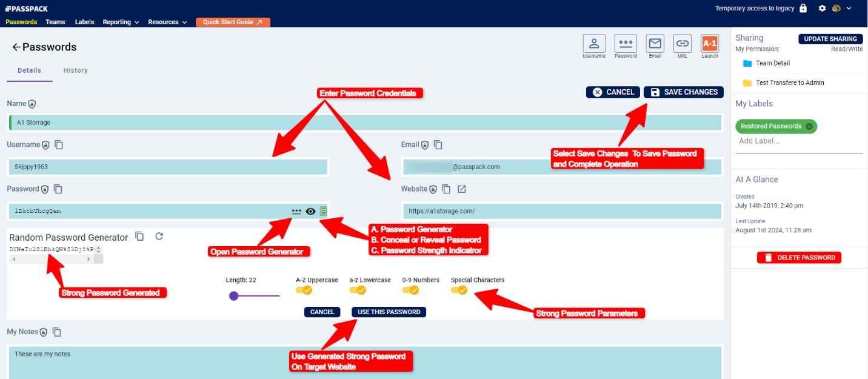Click the shield icon beside Password label
This screenshot has height=379, width=868.
click(x=45, y=189)
